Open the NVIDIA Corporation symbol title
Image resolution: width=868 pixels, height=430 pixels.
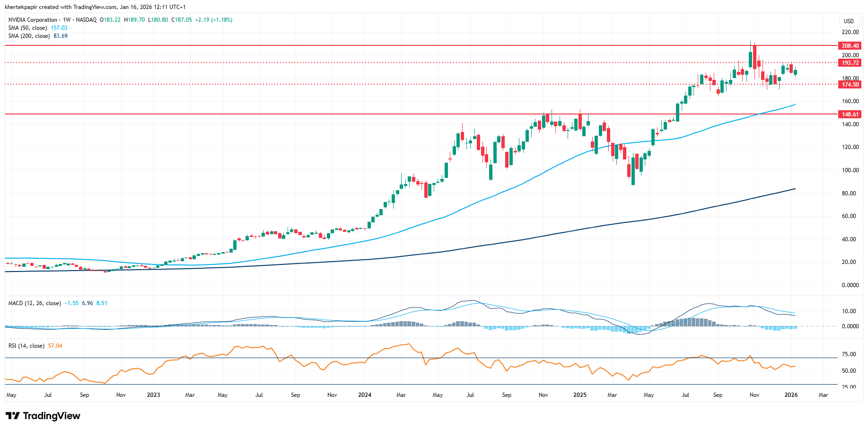click(33, 20)
